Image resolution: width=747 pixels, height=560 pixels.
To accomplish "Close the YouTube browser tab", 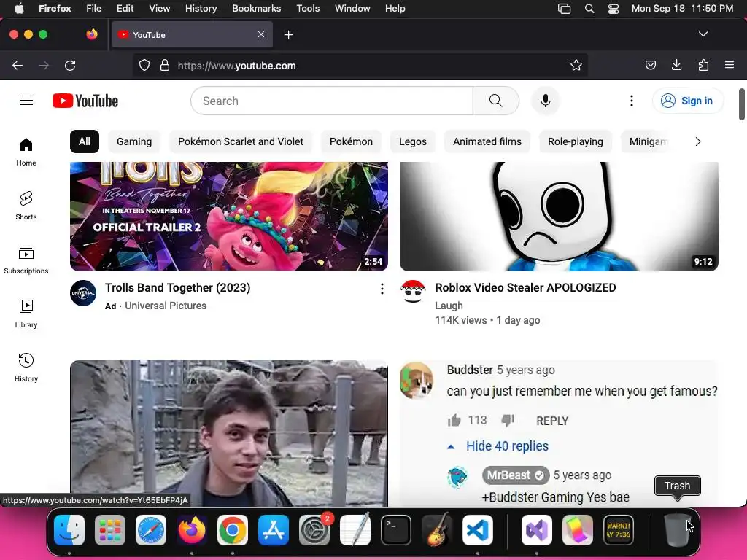I will pyautogui.click(x=261, y=34).
